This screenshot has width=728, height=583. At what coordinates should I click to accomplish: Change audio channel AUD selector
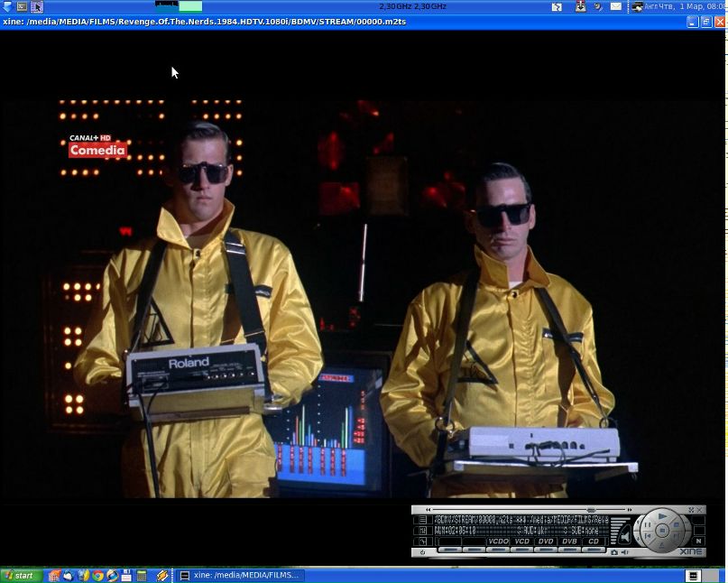tap(532, 531)
